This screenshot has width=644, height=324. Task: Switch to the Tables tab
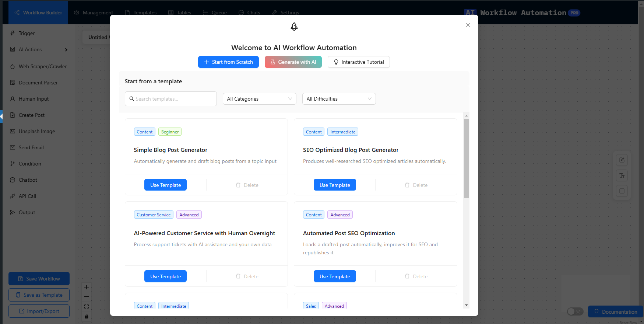(x=180, y=13)
